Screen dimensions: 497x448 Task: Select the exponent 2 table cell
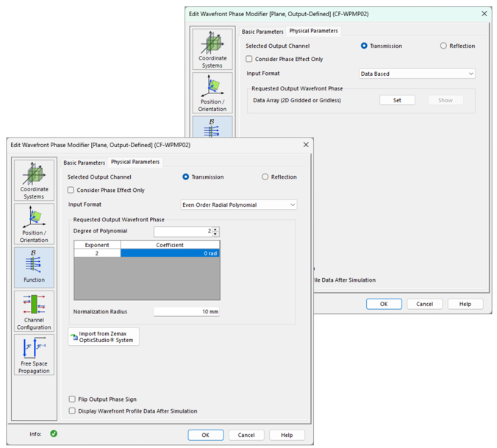pos(97,253)
